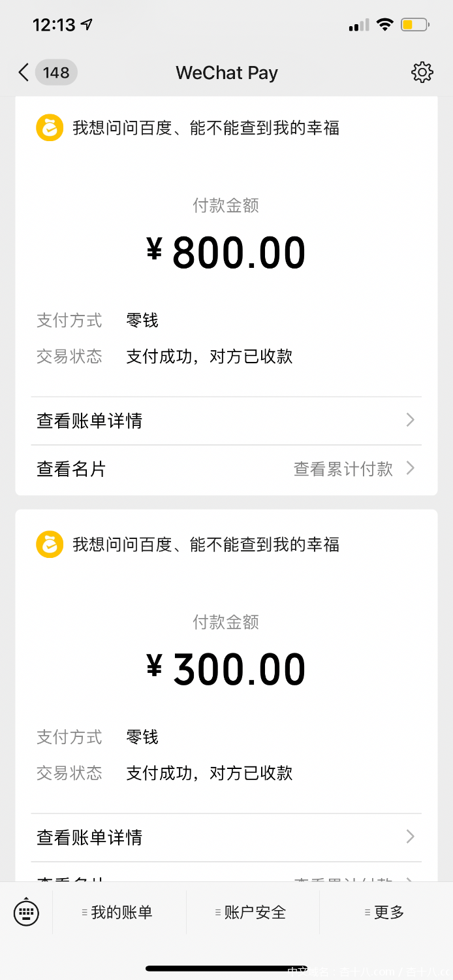Tap merchant avatar on ¥800.00 card

pos(50,127)
